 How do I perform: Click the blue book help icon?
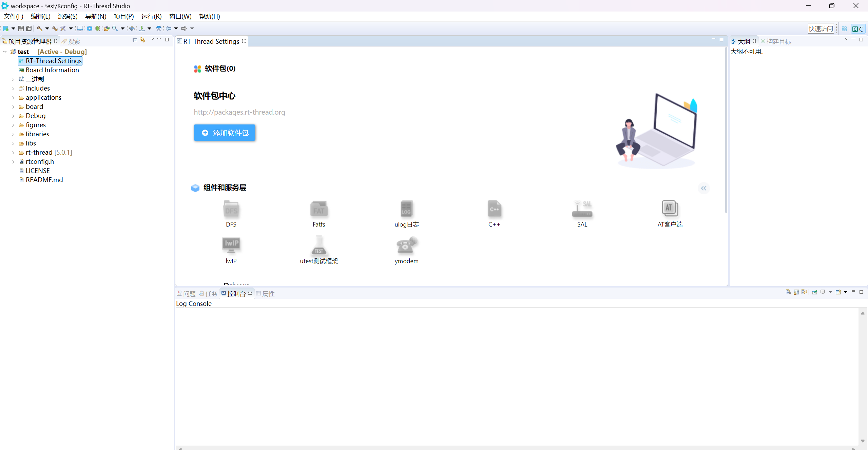[132, 28]
